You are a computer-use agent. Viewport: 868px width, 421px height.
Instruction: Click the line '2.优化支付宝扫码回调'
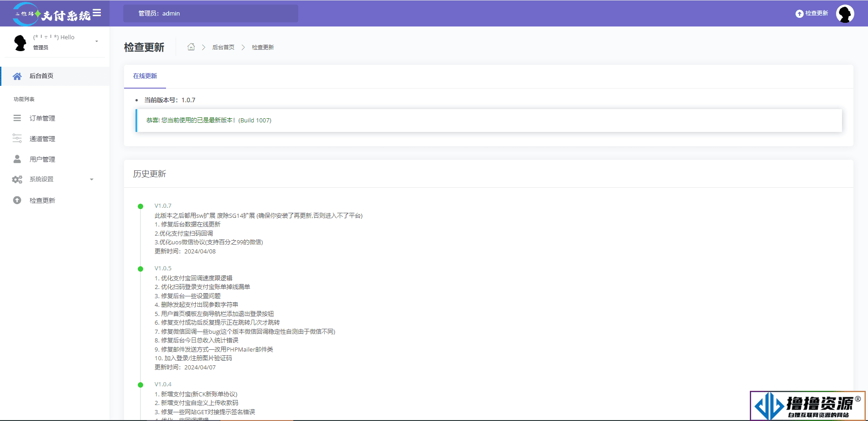(184, 233)
